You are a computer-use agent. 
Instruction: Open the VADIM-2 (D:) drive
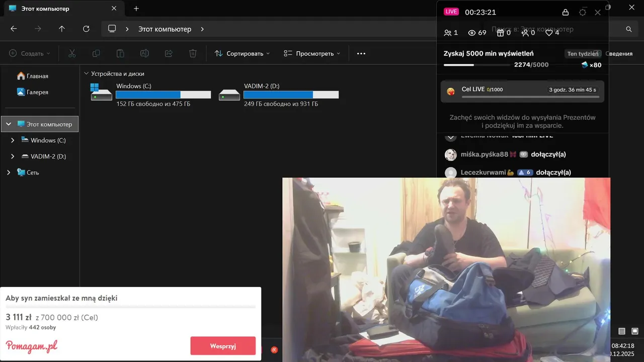click(x=278, y=95)
